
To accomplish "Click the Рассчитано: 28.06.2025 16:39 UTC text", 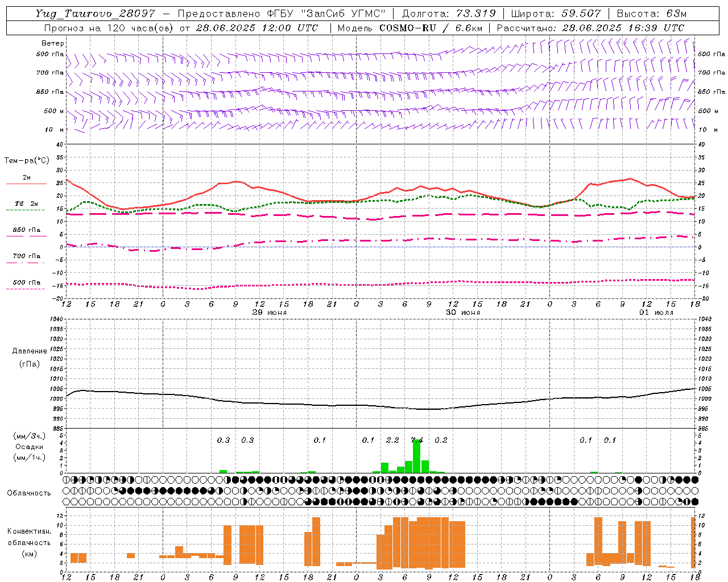I will click(x=590, y=28).
